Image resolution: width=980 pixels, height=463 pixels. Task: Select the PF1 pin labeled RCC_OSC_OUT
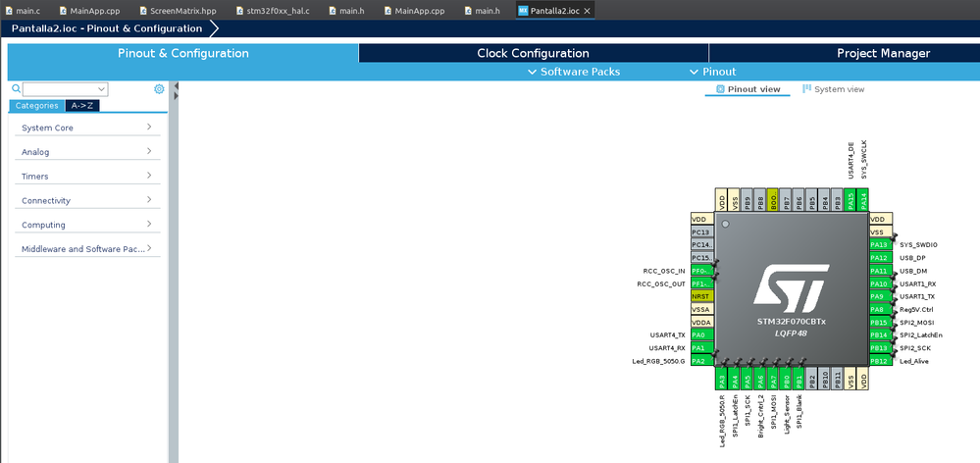click(x=701, y=283)
